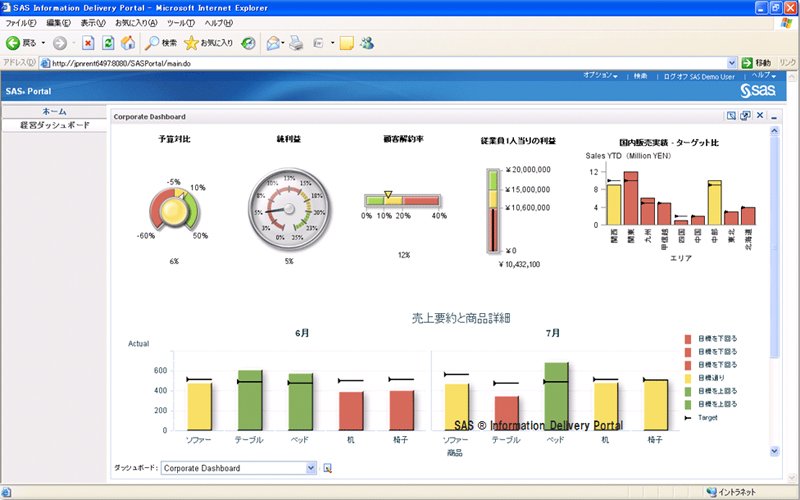800x500 pixels.
Task: Open the Corporate Dashboard combo box
Action: tap(239, 468)
